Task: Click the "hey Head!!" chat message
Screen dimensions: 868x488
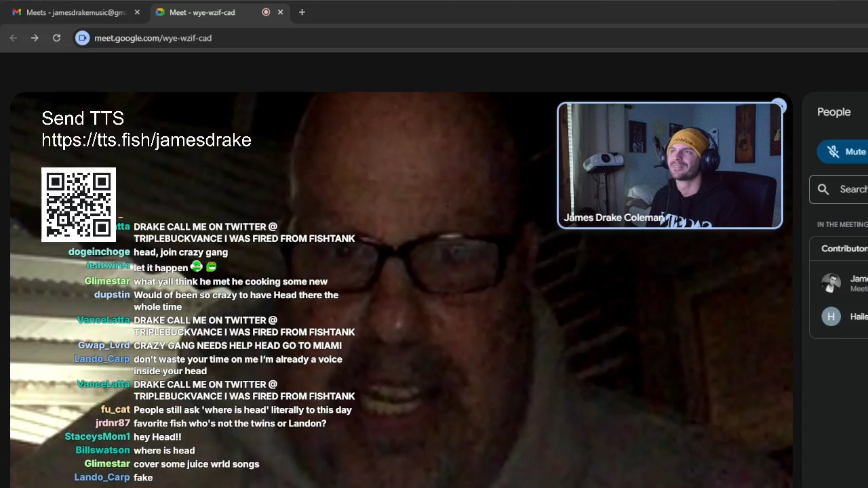Action: (157, 437)
